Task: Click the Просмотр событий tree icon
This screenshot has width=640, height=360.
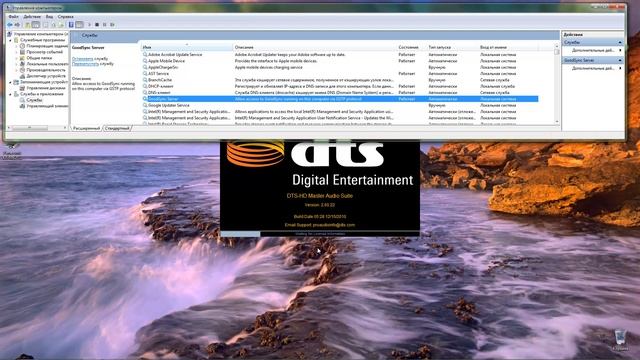Action: (x=22, y=52)
